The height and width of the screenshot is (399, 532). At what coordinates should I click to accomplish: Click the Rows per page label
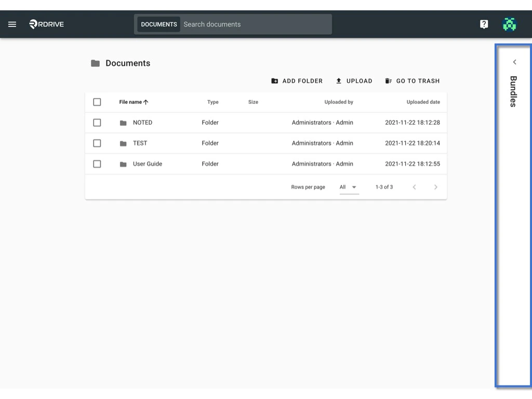[308, 187]
